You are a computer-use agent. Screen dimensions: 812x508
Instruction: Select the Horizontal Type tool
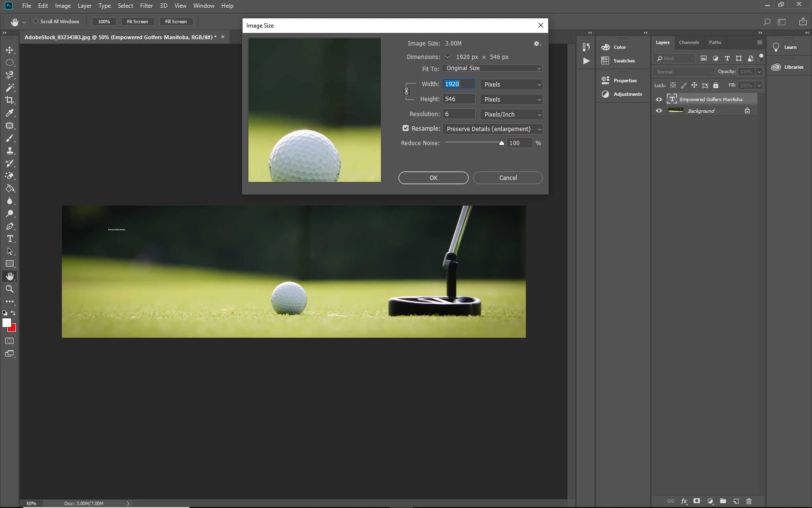10,239
